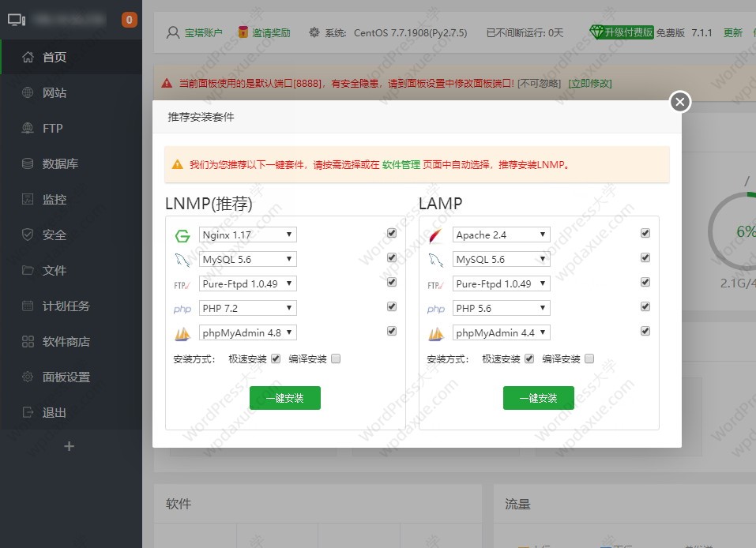Open 网站 in sidebar menu

(x=71, y=92)
